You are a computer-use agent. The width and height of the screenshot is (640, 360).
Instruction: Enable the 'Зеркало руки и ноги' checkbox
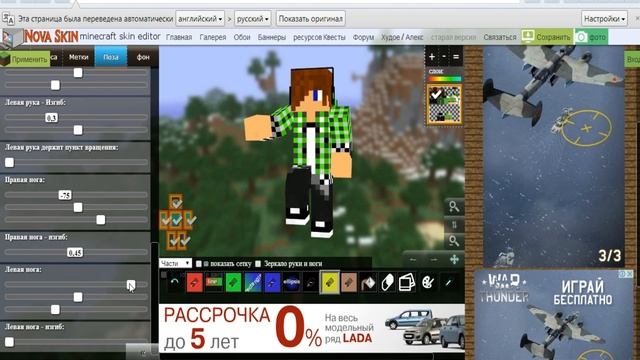click(258, 264)
